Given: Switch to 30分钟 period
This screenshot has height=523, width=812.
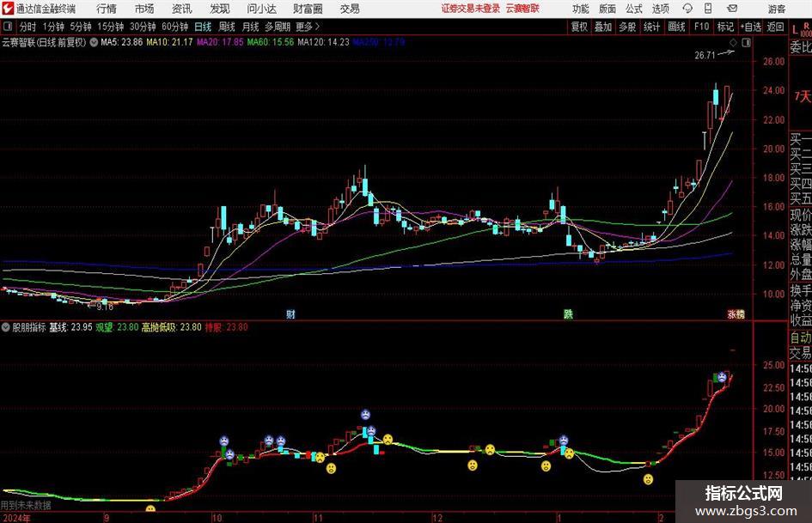Looking at the screenshot, I should (x=143, y=27).
